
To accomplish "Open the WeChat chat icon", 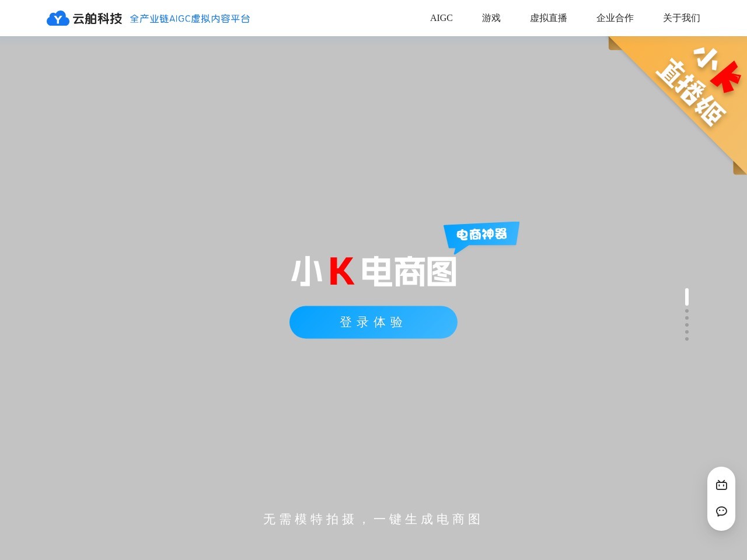I will [x=721, y=512].
